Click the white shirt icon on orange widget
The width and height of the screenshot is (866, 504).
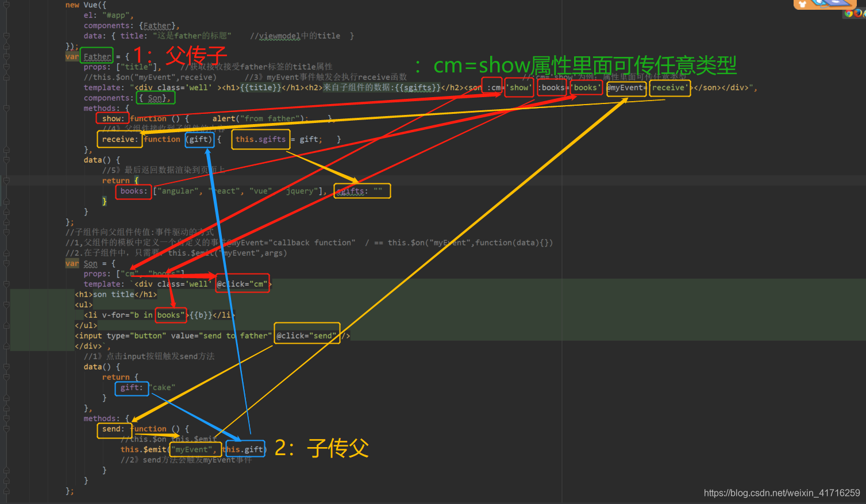[803, 3]
